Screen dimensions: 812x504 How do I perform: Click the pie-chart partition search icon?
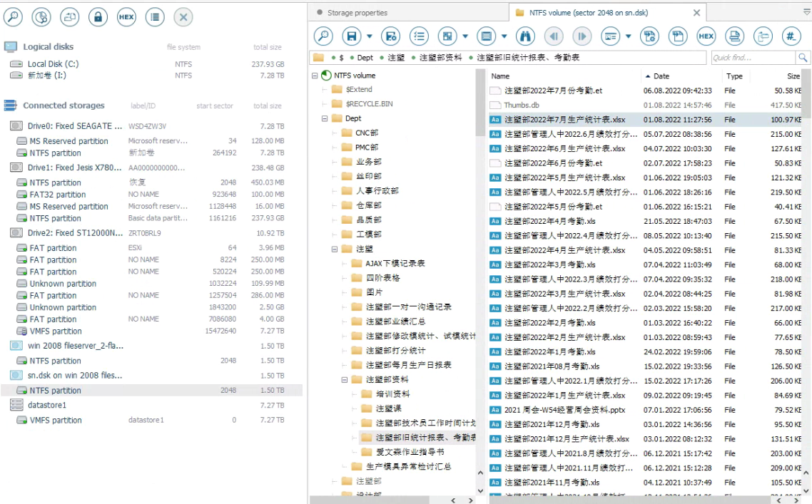41,17
